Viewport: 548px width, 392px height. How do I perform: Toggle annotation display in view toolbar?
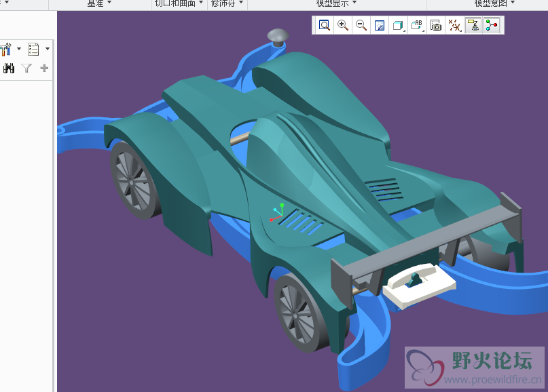pyautogui.click(x=473, y=26)
